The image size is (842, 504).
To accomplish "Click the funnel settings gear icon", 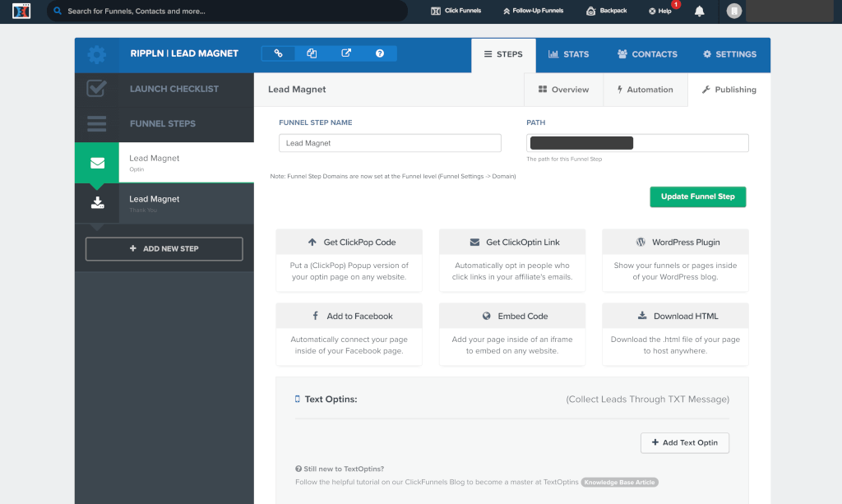I will (97, 55).
